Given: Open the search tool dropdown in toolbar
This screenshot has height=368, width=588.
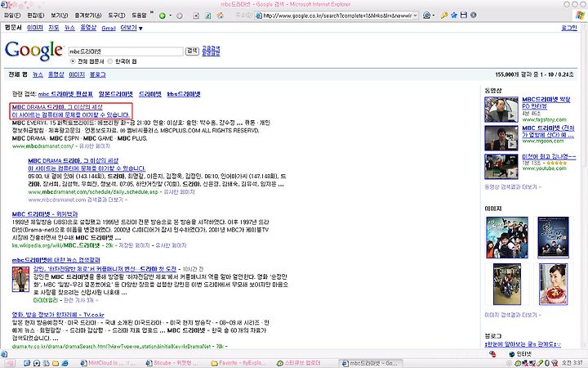Looking at the screenshot, I should tap(434, 16).
